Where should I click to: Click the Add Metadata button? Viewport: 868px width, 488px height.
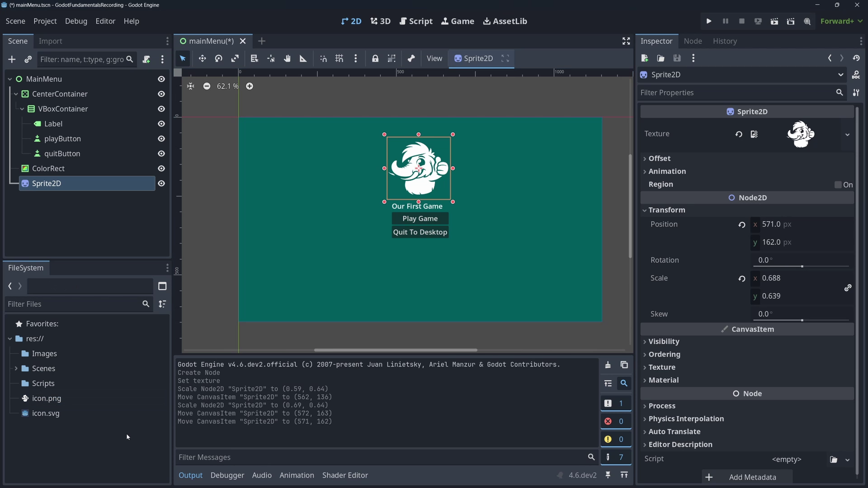tap(746, 477)
